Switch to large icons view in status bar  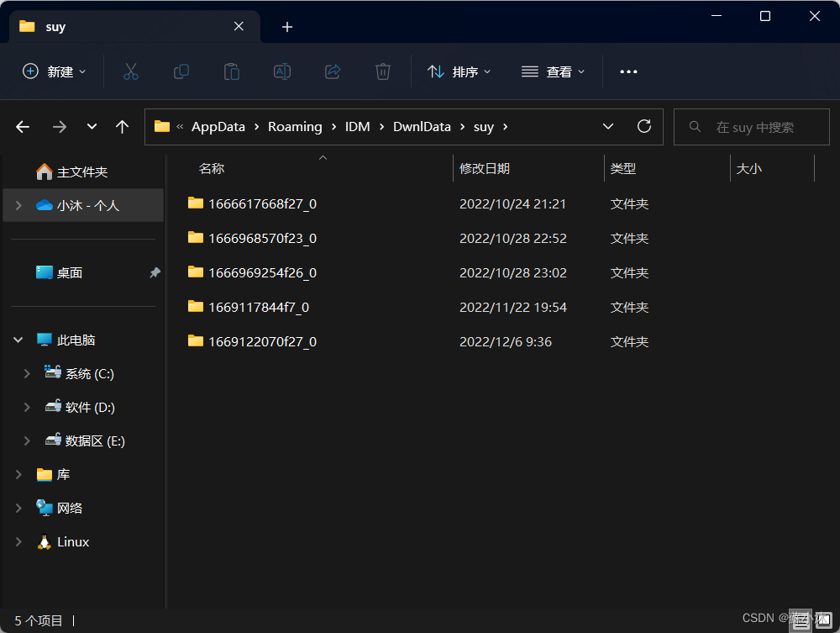(x=823, y=620)
